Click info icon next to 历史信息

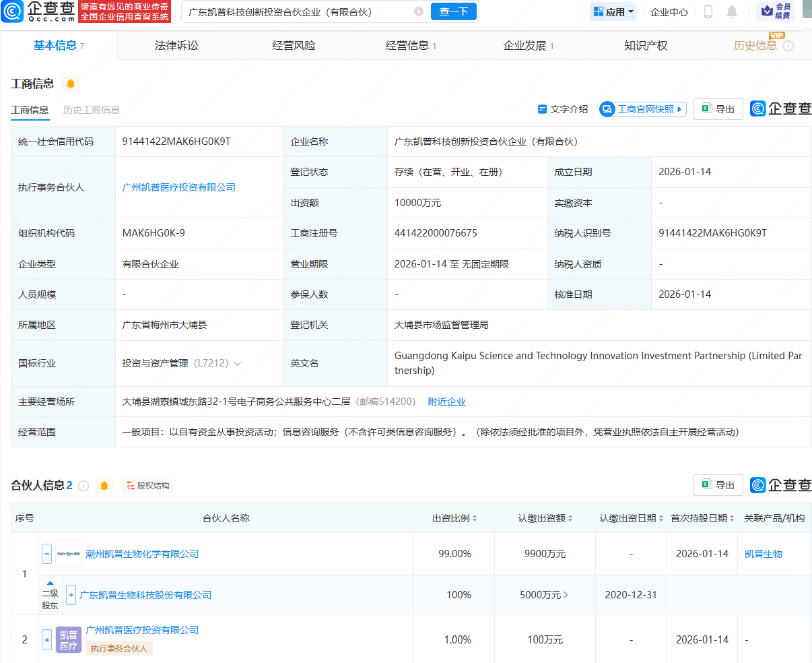(788, 46)
